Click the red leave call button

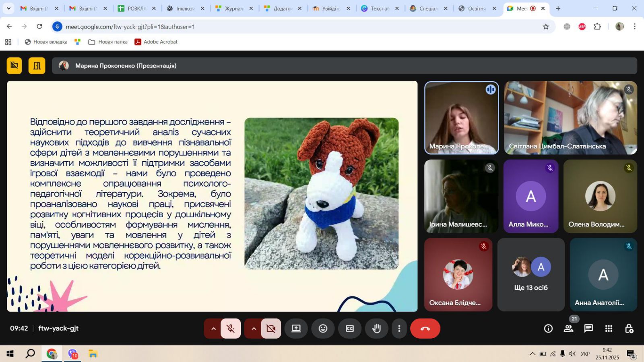pos(425,329)
